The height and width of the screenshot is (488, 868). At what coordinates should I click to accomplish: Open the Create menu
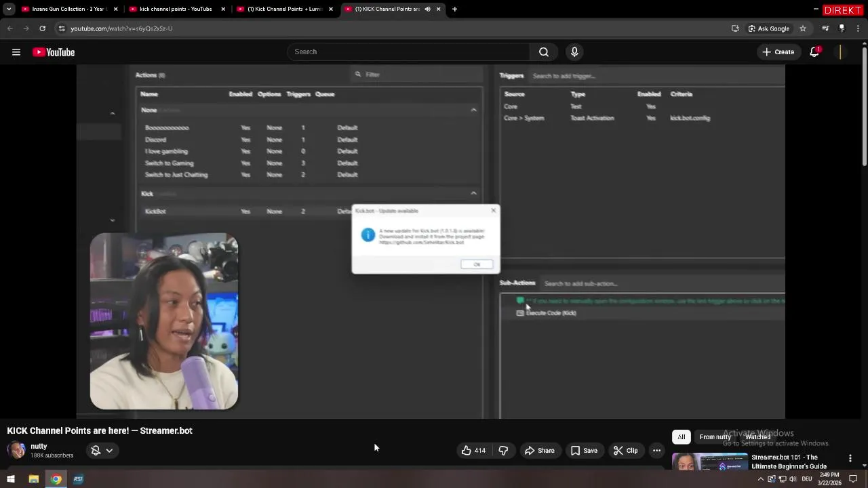coord(778,52)
